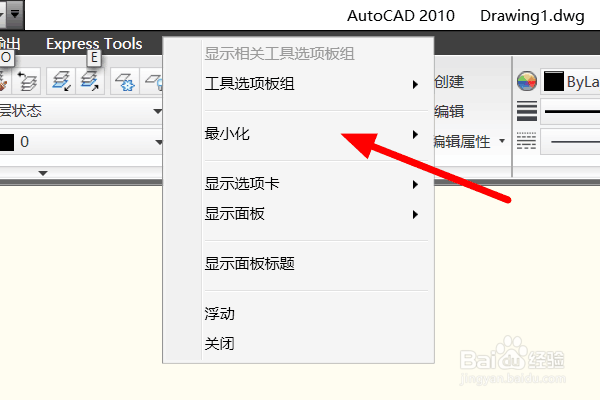Image resolution: width=600 pixels, height=400 pixels.
Task: Click the linetype dashed lines icon
Action: [527, 141]
